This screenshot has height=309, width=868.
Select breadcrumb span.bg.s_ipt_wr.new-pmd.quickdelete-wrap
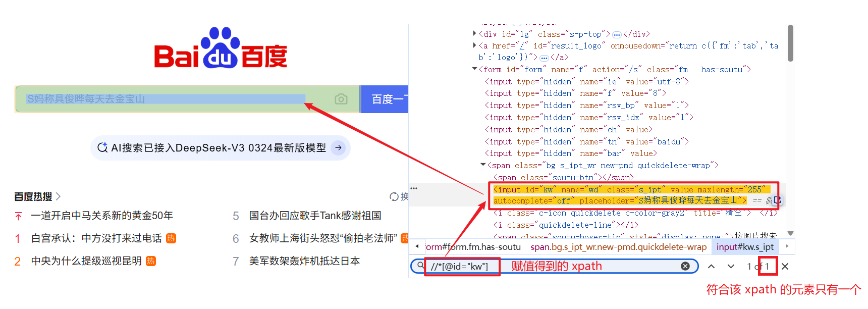(619, 247)
